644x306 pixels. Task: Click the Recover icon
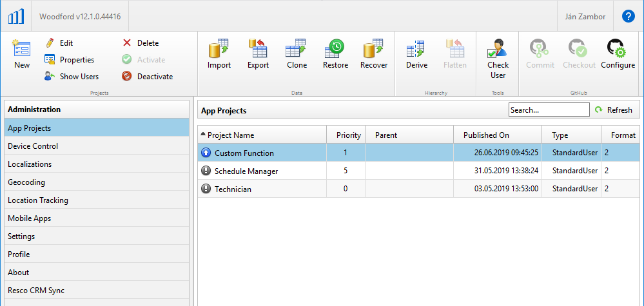point(374,54)
